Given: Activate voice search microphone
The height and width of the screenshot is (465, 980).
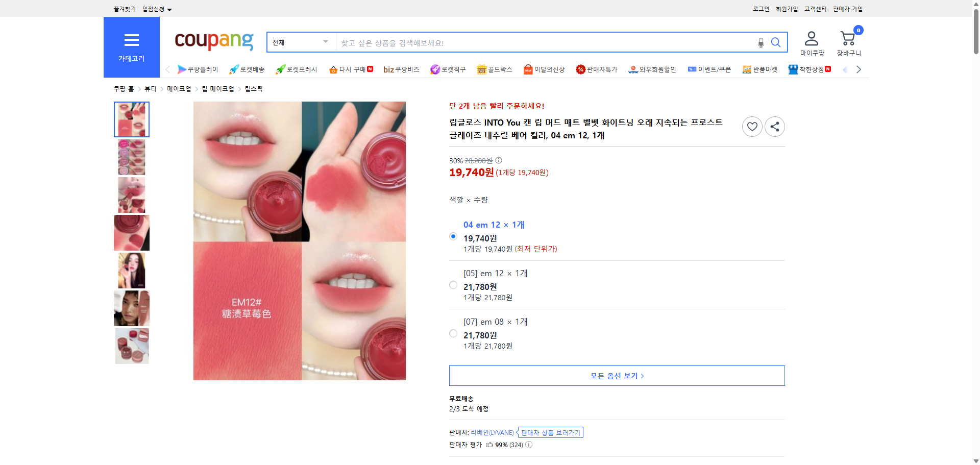Looking at the screenshot, I should coord(760,42).
